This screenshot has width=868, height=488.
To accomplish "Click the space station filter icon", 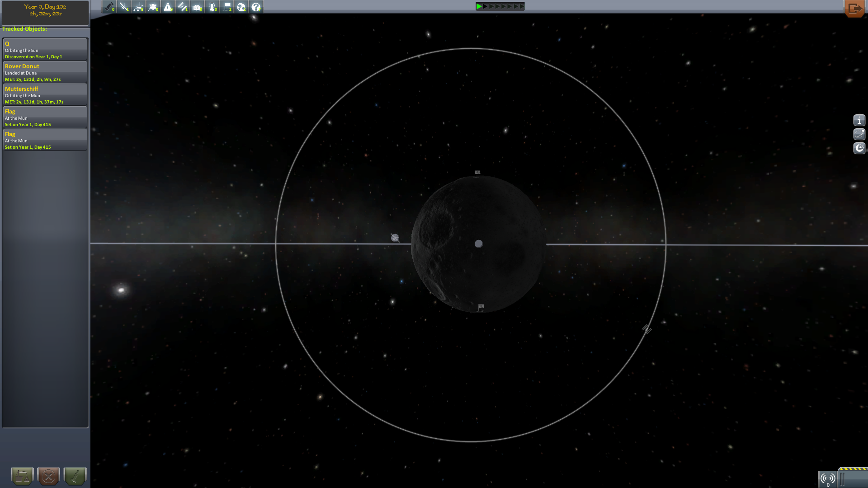I will pos(182,7).
